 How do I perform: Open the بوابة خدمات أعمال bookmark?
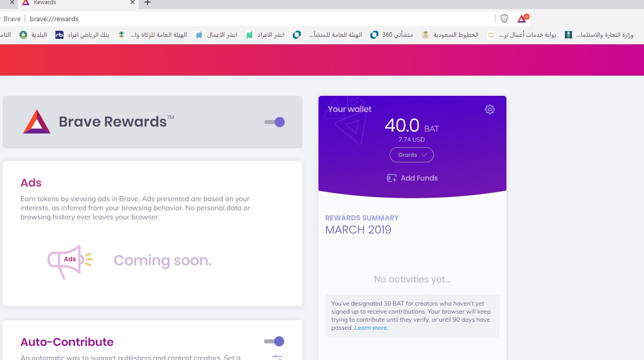click(x=522, y=35)
